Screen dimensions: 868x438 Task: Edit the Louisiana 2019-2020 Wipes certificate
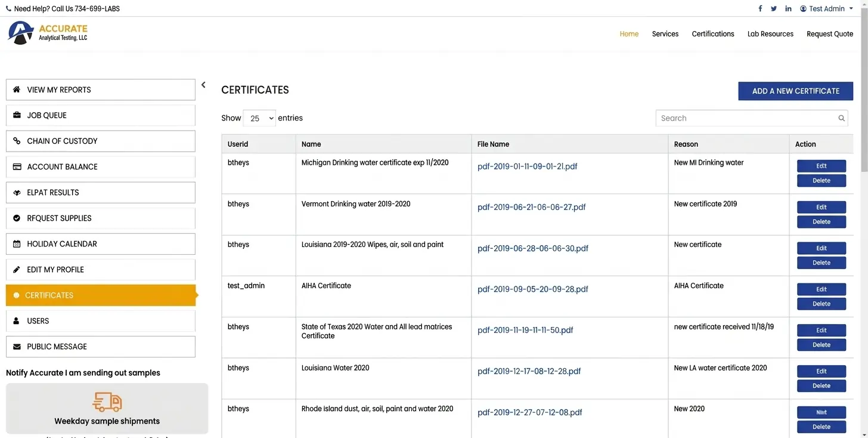coord(821,248)
